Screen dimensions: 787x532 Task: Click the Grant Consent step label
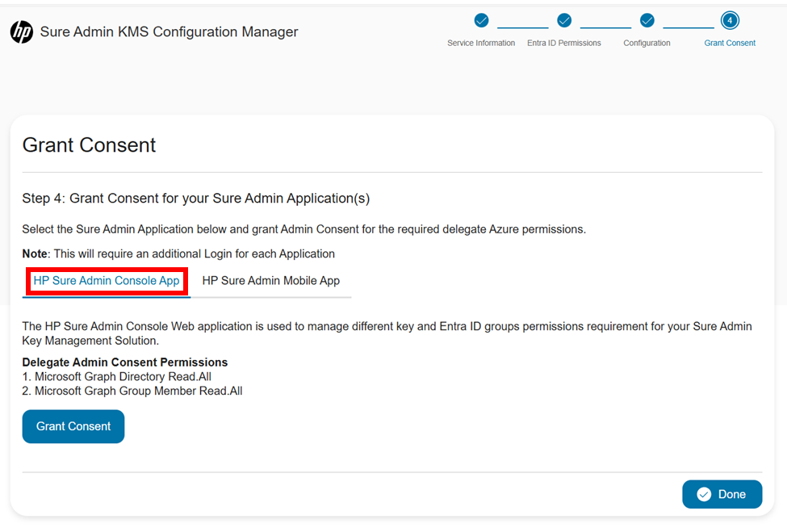coord(729,43)
